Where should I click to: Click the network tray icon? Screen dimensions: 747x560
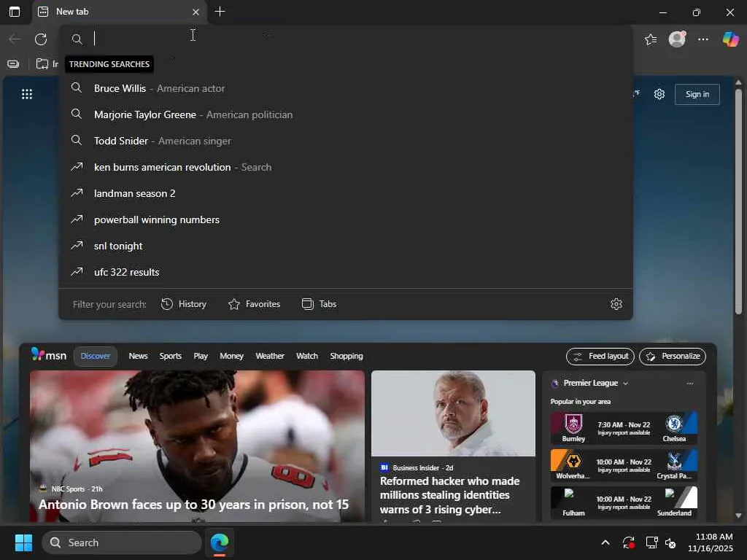click(651, 542)
